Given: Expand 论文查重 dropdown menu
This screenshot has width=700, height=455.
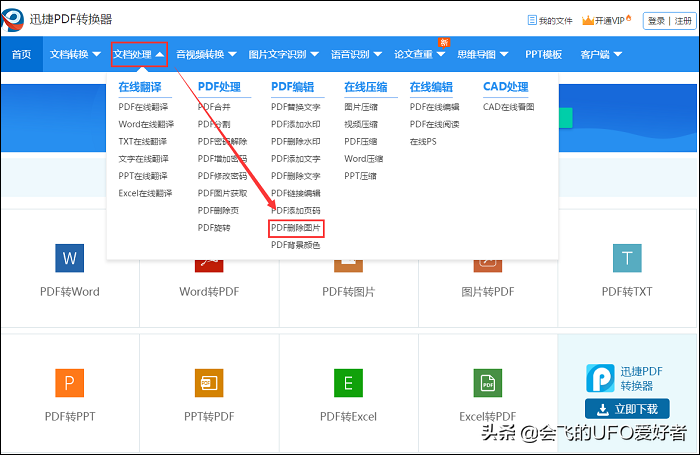Looking at the screenshot, I should click(420, 54).
